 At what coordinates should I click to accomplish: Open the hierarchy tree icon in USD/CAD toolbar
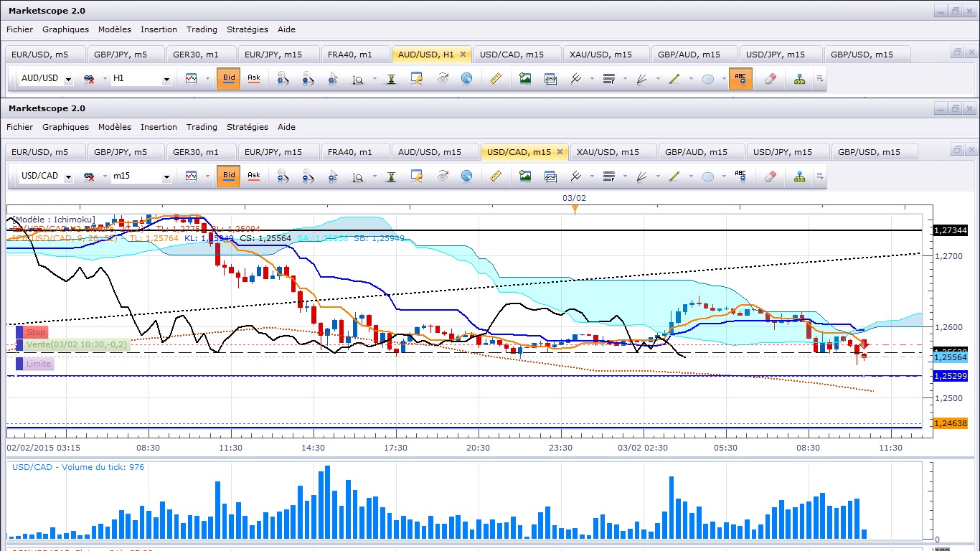800,176
